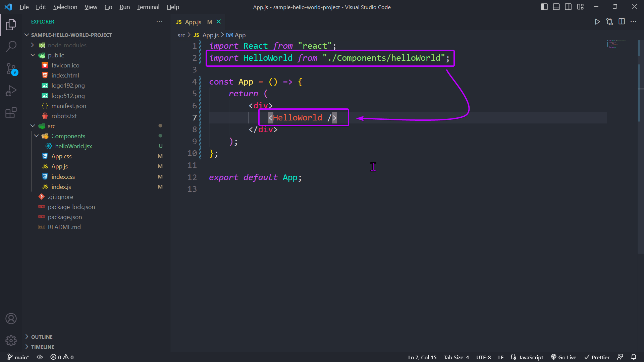Open the Search view in activity bar
Screen dimensions: 644x362
[11, 46]
